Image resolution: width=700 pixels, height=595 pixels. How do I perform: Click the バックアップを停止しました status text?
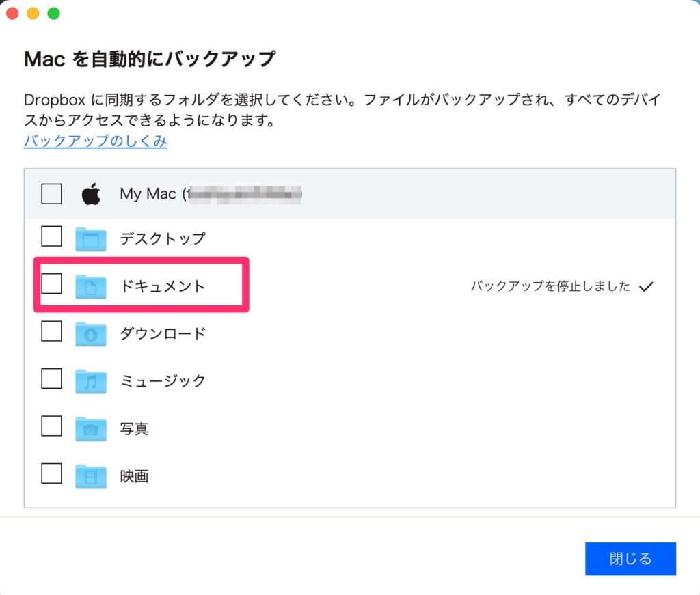(550, 287)
